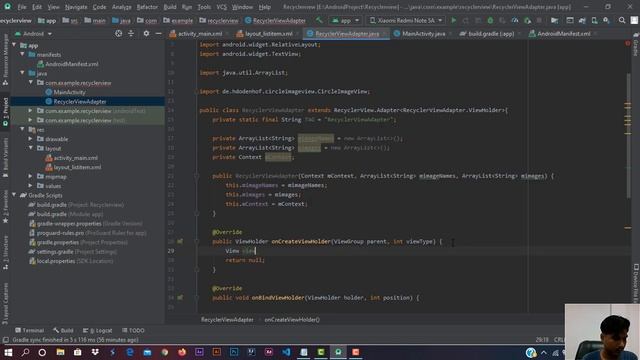Open Chrome from the taskbar
This screenshot has width=640, height=360.
pos(164,352)
